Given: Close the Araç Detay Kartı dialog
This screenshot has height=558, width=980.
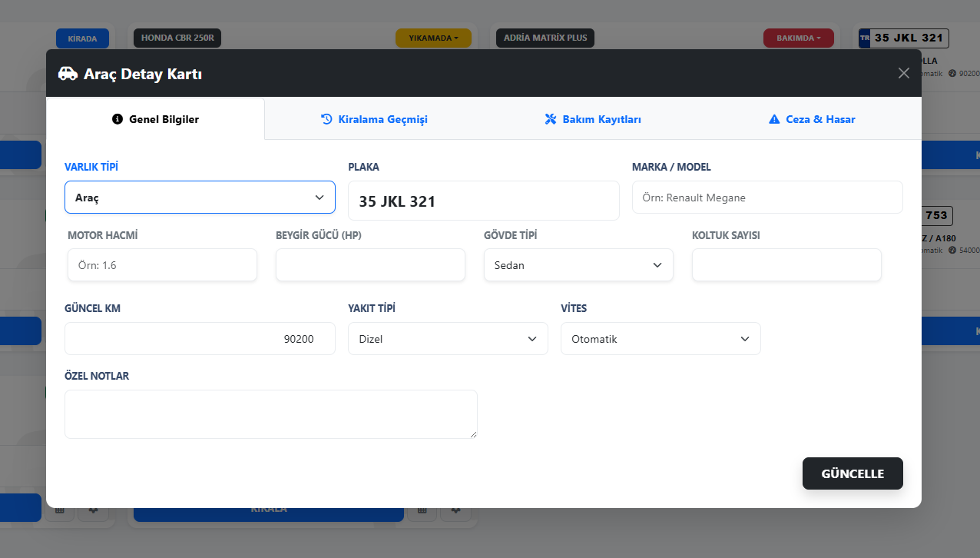Looking at the screenshot, I should 903,73.
